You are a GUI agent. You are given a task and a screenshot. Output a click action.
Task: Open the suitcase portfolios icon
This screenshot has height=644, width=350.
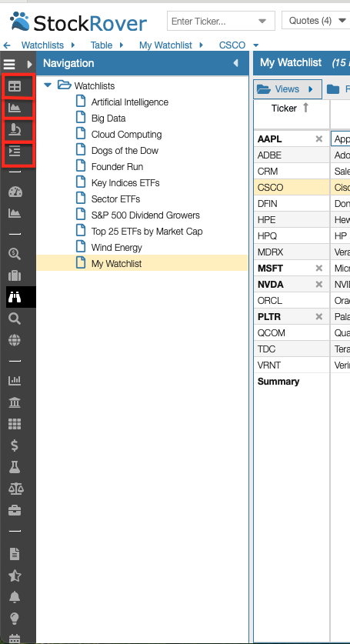point(15,275)
